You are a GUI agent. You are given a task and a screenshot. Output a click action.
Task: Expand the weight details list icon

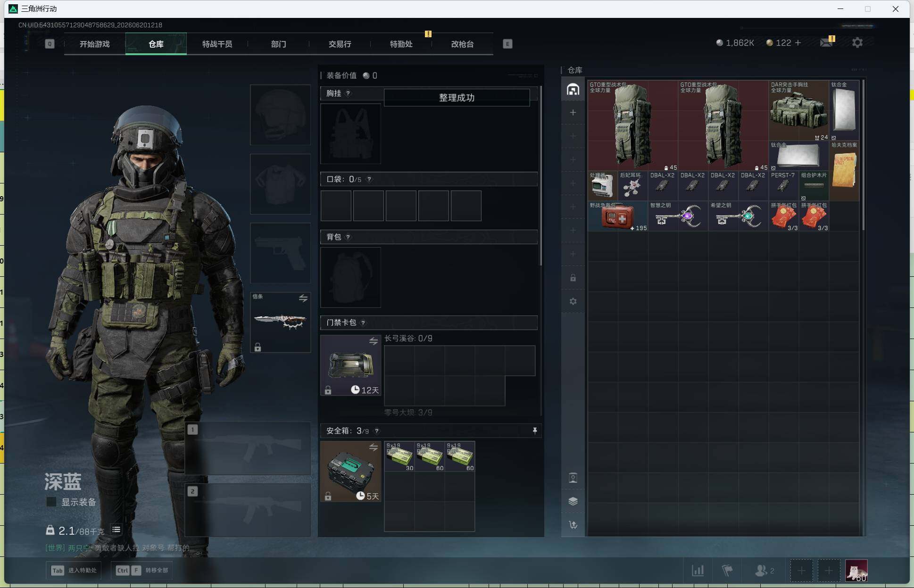[116, 530]
